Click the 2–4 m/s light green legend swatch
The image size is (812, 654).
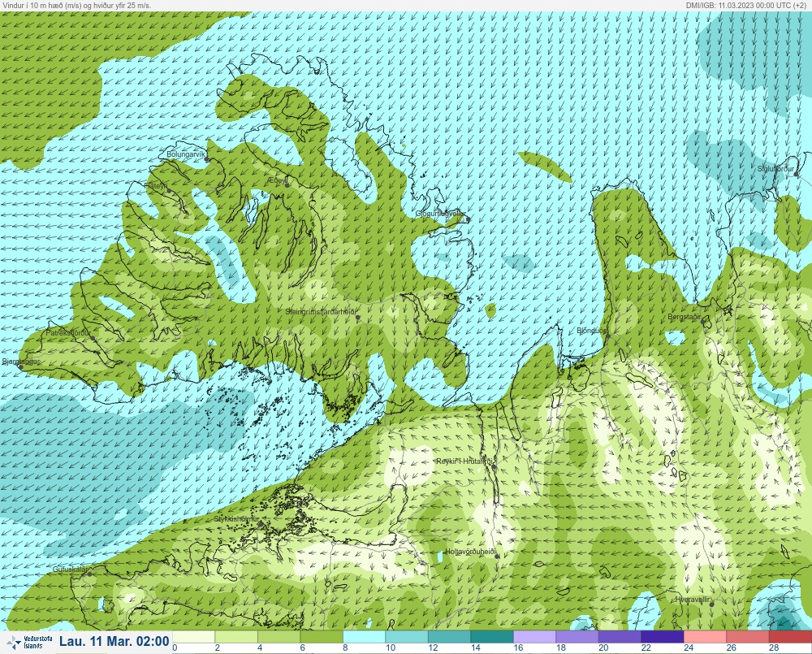tap(236, 636)
